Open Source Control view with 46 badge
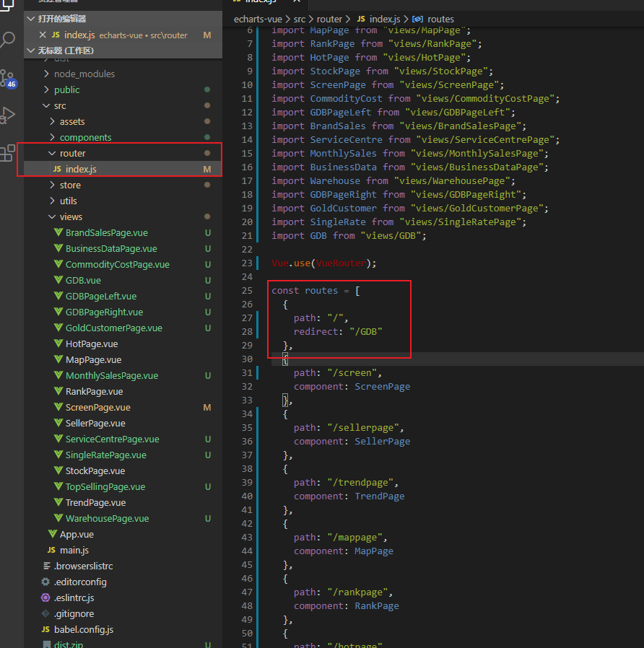 click(x=8, y=79)
